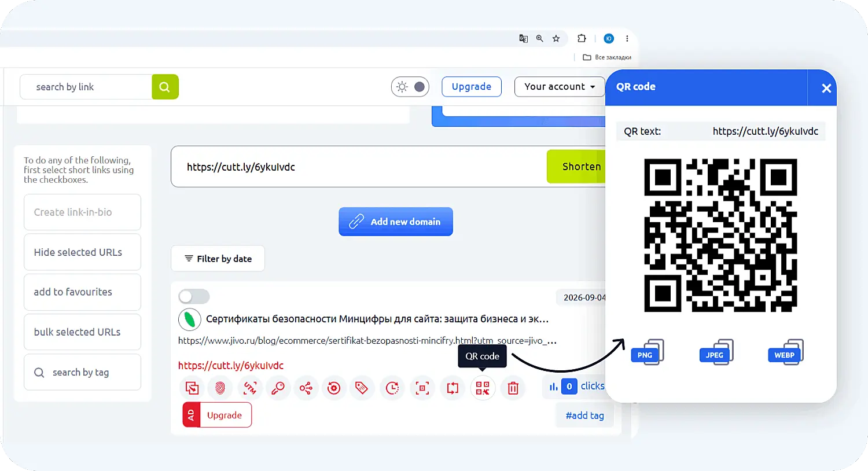Screen dimensions: 868x471
Task: Bookmark this page with the star icon
Action: pos(556,39)
